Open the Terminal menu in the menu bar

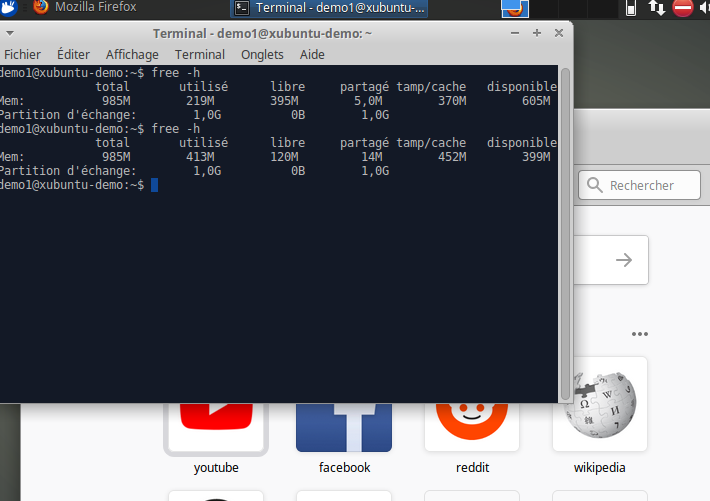[200, 54]
